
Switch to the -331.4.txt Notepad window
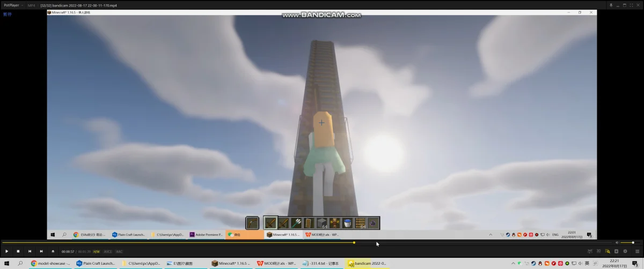pos(321,263)
